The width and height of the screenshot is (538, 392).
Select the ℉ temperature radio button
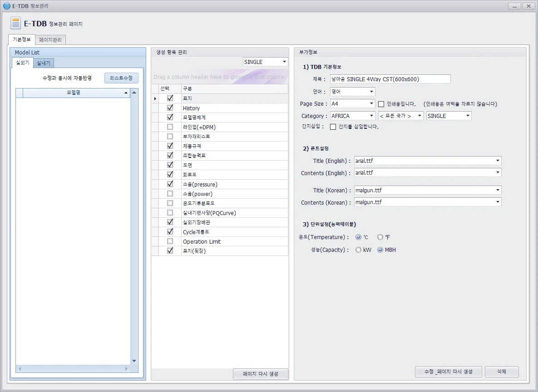(x=380, y=237)
